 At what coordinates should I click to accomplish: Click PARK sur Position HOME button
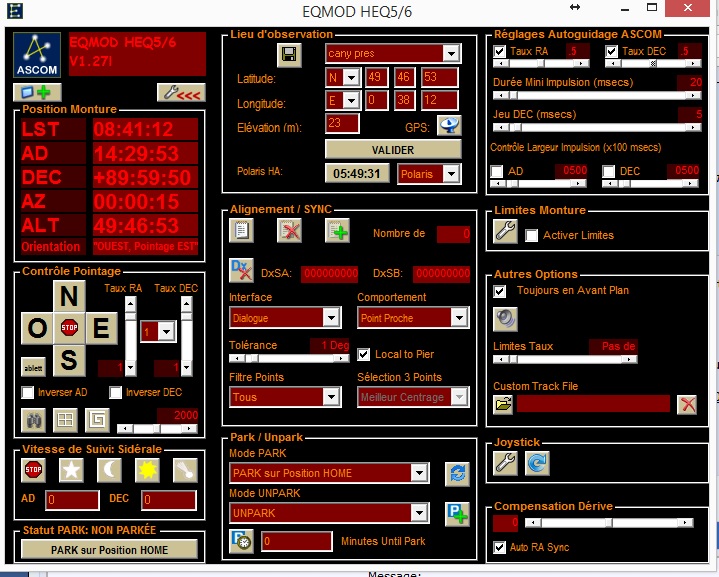110,549
